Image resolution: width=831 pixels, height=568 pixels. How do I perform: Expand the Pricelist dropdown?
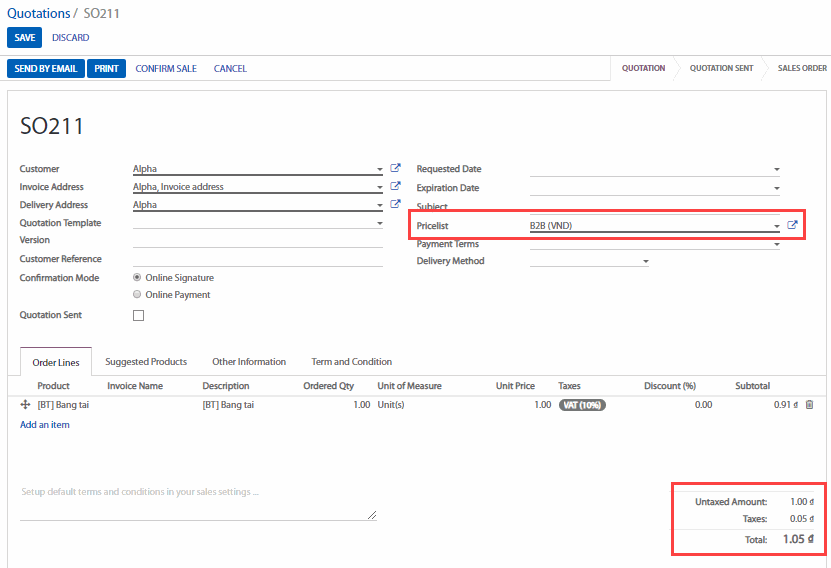(x=777, y=227)
